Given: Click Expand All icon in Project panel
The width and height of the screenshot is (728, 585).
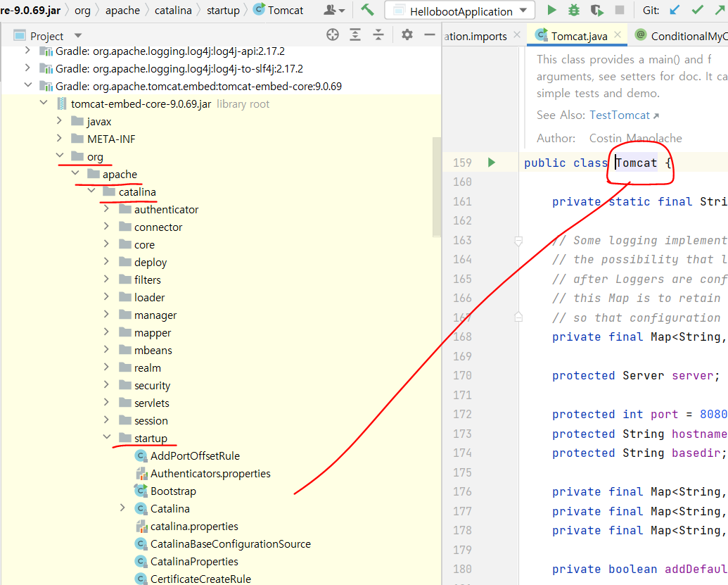Looking at the screenshot, I should click(355, 35).
